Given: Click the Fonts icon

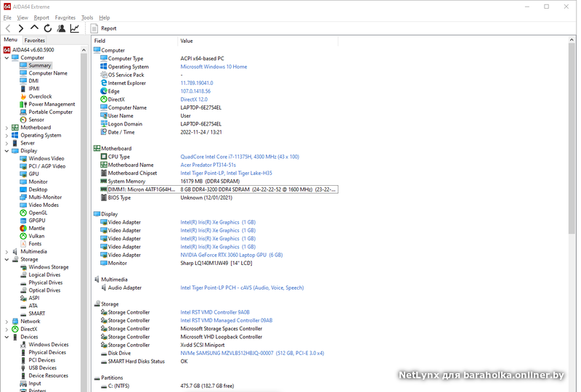Looking at the screenshot, I should pyautogui.click(x=23, y=244).
